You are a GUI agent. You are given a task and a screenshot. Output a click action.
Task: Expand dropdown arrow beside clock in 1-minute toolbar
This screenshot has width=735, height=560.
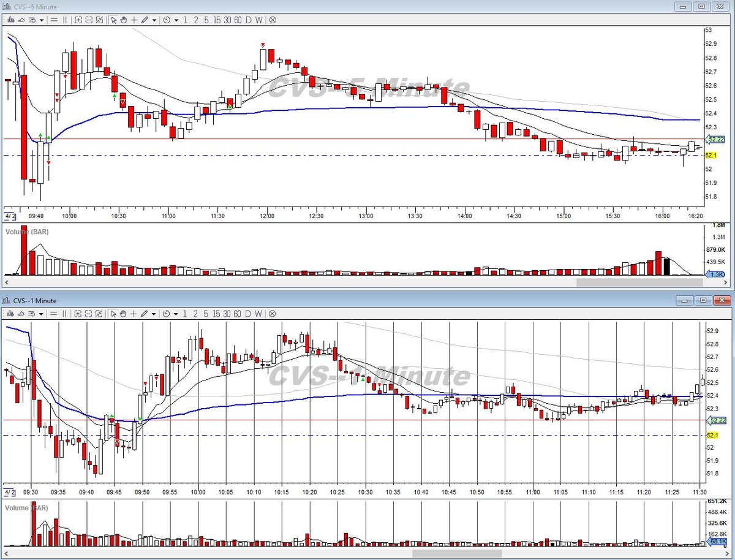click(176, 313)
